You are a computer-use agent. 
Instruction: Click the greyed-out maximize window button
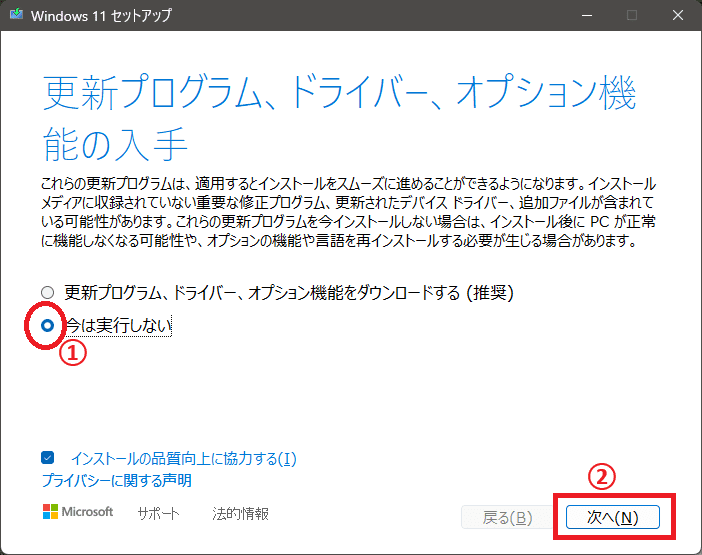(632, 16)
